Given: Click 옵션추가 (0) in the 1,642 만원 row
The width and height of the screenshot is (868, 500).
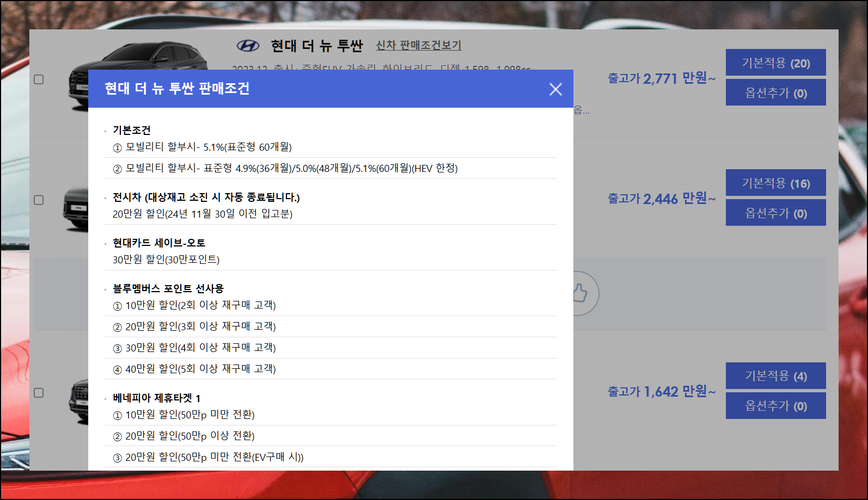Looking at the screenshot, I should click(x=775, y=405).
